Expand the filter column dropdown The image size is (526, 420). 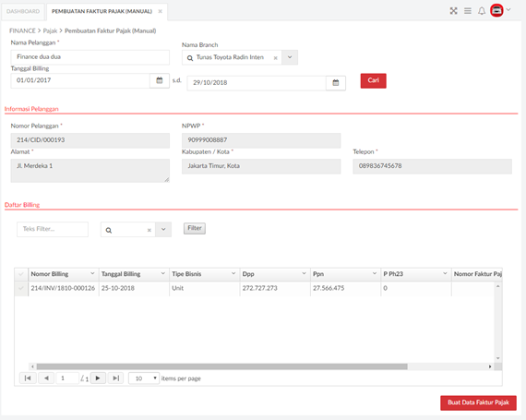(x=163, y=230)
